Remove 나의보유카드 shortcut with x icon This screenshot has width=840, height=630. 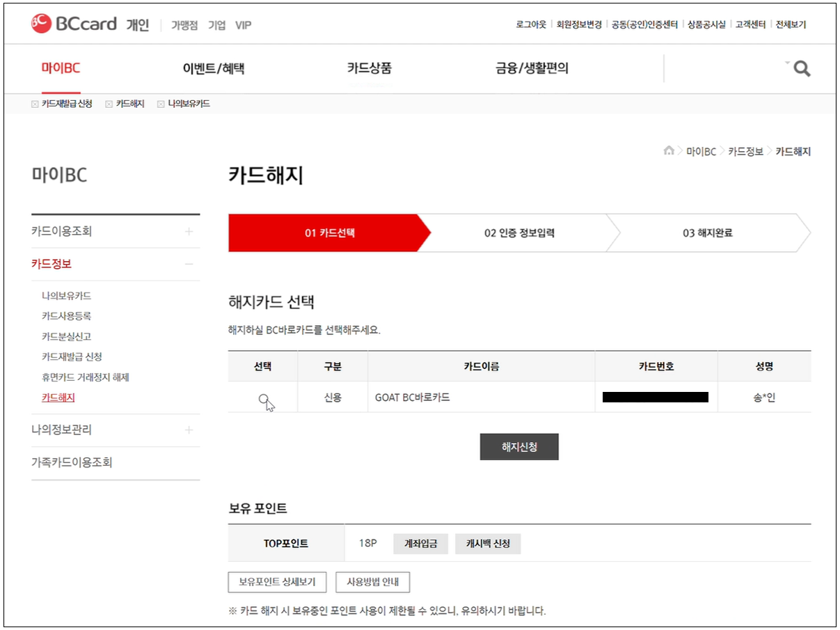161,104
